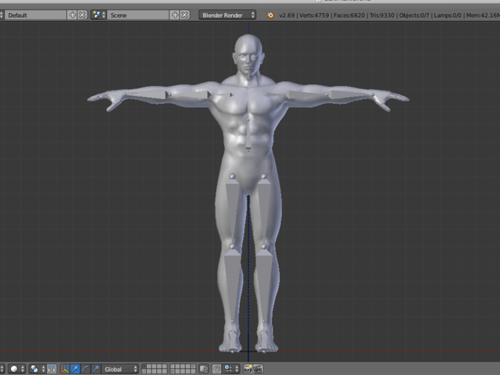Delete the Default screen layout
The width and height of the screenshot is (500, 375).
(82, 15)
